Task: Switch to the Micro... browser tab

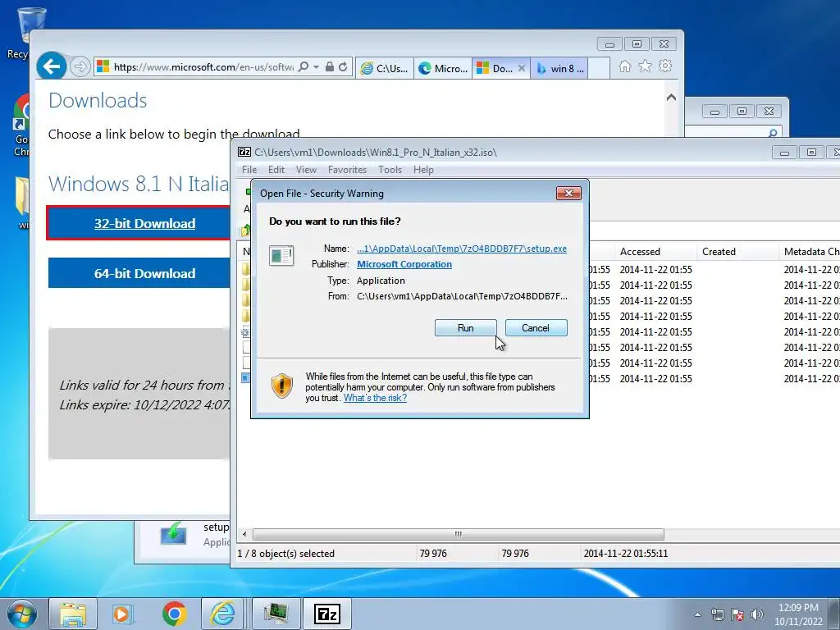Action: pos(443,68)
